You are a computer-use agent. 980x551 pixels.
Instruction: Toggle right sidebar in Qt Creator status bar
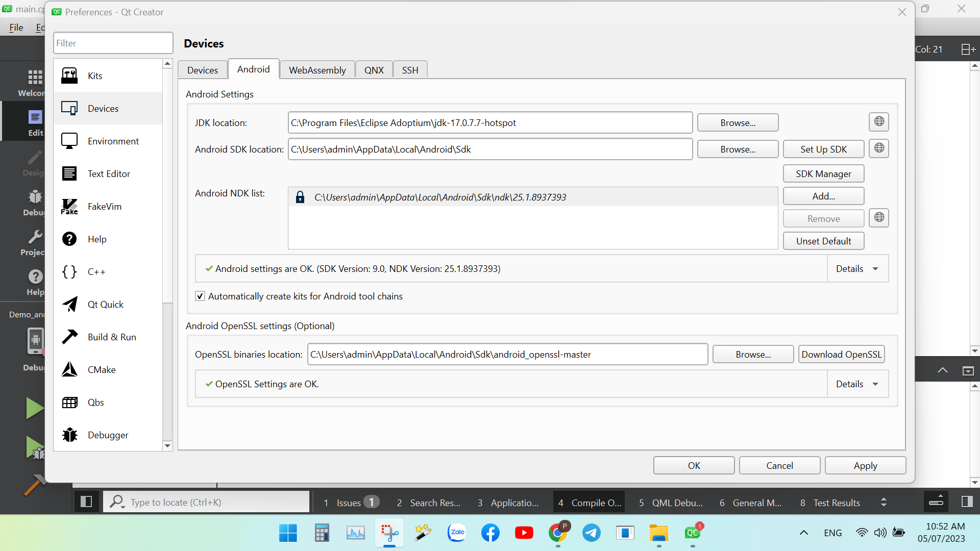[967, 502]
